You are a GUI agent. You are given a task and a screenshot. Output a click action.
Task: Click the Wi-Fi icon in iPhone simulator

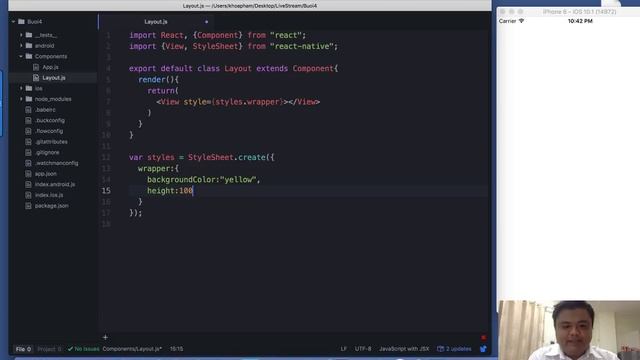point(521,21)
